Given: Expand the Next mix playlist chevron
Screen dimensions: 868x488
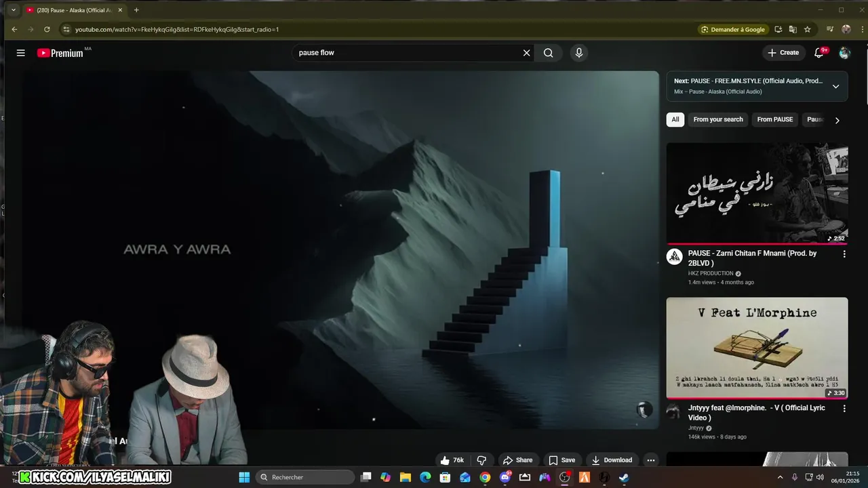Looking at the screenshot, I should tap(835, 86).
